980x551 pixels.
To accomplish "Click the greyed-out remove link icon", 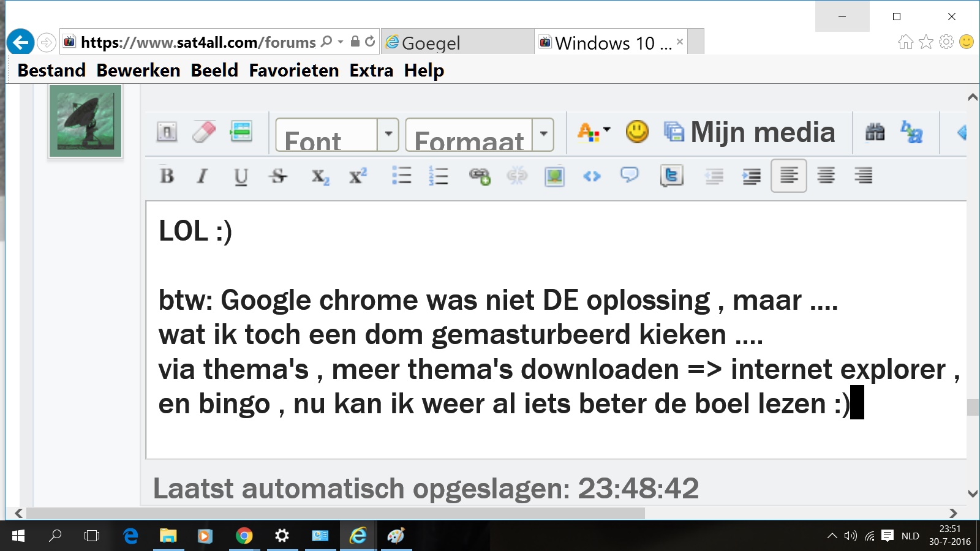I will [x=517, y=176].
